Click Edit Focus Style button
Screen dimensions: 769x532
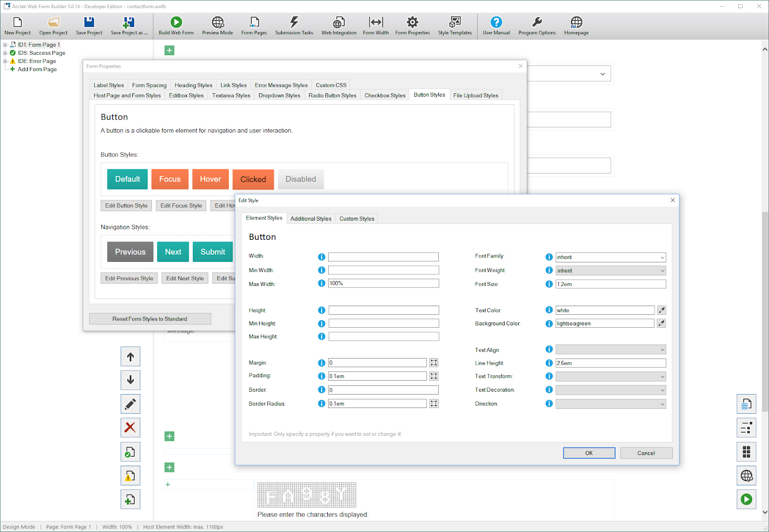(181, 206)
